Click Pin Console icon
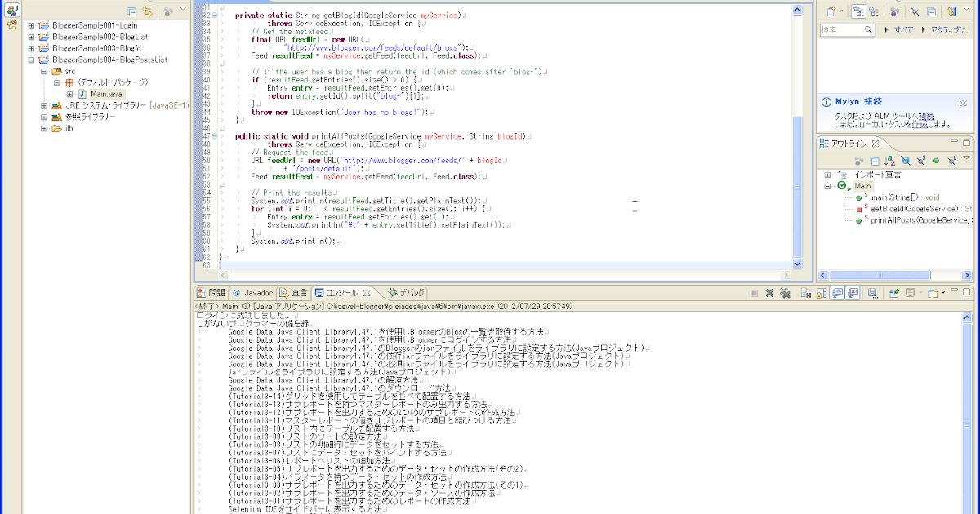 [x=895, y=293]
